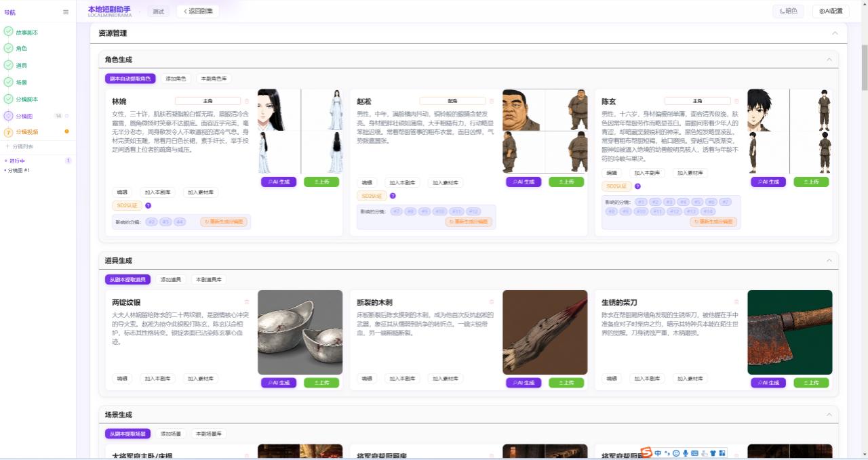Screen dimensions: 868x460
Task: Open AI配置 settings
Action: tap(831, 11)
